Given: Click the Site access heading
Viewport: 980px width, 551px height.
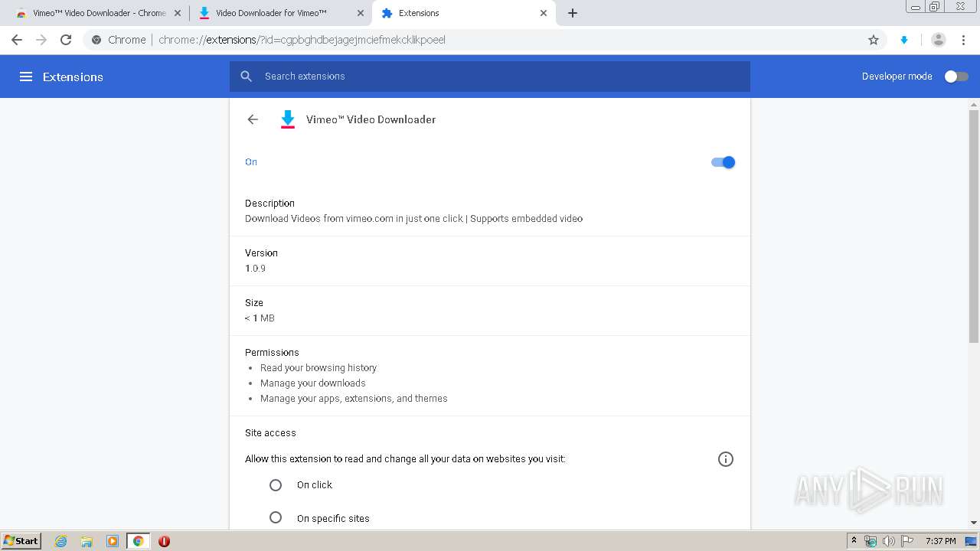Looking at the screenshot, I should 270,433.
